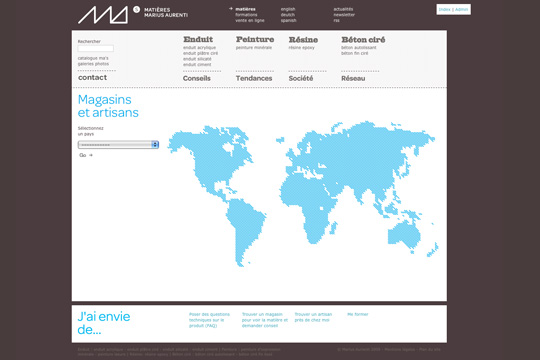Viewport: 540px width, 360px height.
Task: Open the contact page link
Action: coord(92,78)
